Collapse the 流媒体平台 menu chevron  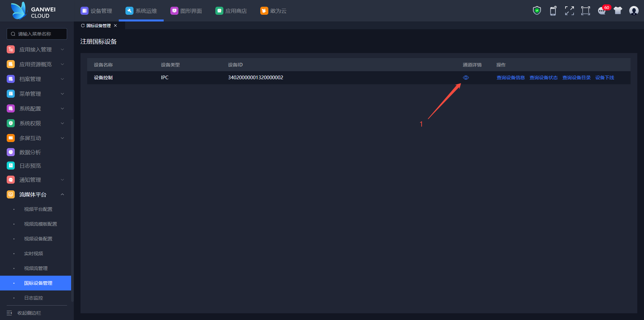62,194
